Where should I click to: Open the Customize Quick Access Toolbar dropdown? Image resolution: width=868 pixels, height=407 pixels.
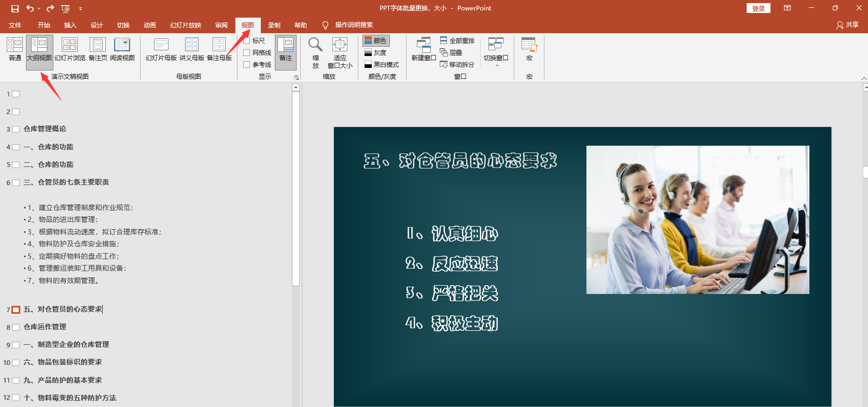click(80, 9)
